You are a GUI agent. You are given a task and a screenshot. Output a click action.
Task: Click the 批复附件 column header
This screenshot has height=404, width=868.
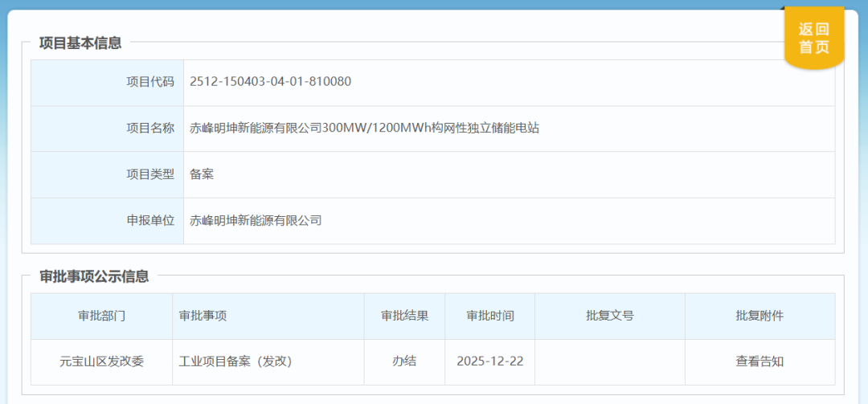(x=759, y=316)
